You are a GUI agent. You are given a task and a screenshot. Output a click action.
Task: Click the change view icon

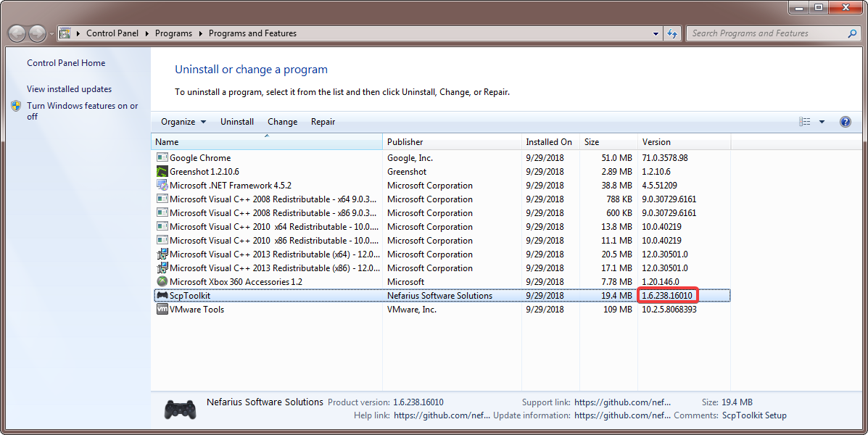[x=805, y=122]
